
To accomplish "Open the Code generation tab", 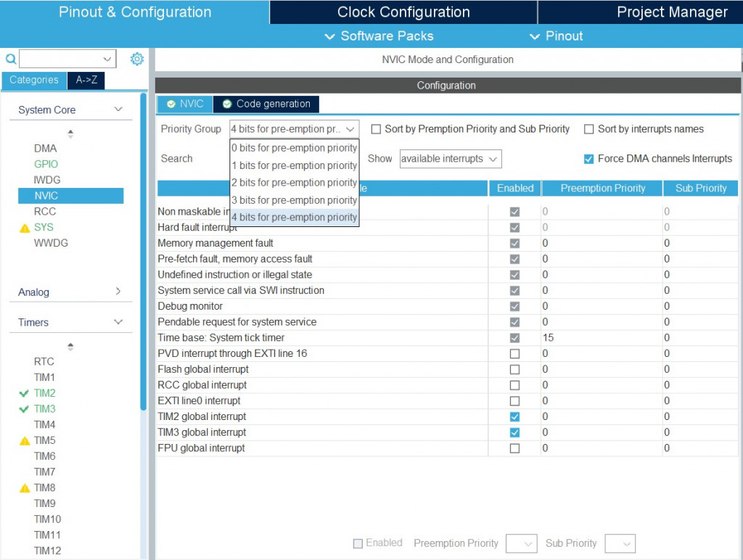I will point(266,104).
